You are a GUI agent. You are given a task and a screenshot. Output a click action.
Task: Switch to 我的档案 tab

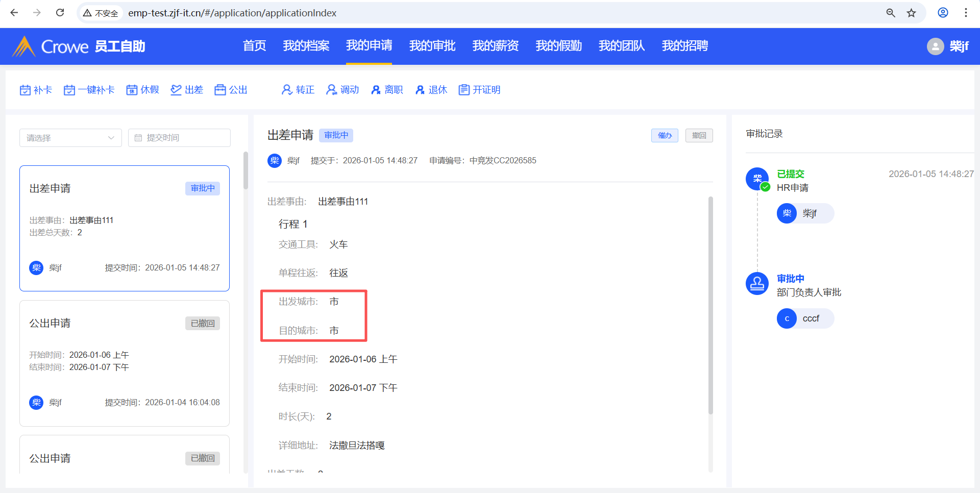coord(306,46)
